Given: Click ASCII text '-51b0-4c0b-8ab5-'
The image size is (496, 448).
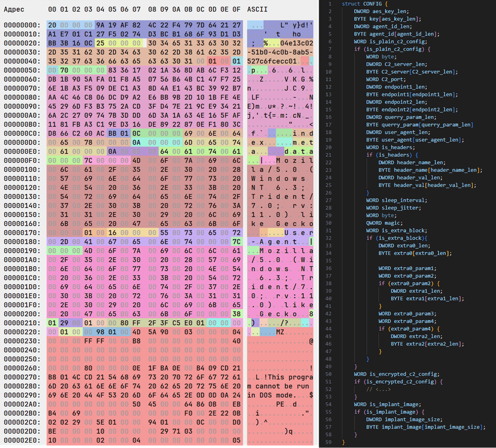Looking at the screenshot, I should 280,52.
